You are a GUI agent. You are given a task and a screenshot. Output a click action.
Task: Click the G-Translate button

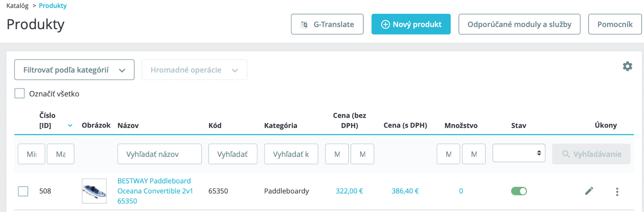point(327,24)
